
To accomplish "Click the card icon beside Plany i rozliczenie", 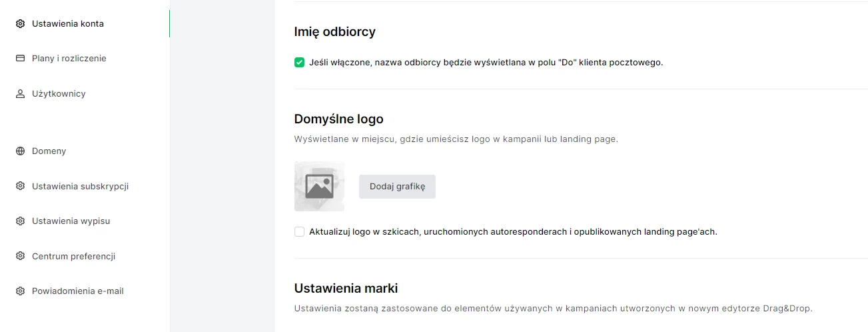I will [20, 59].
